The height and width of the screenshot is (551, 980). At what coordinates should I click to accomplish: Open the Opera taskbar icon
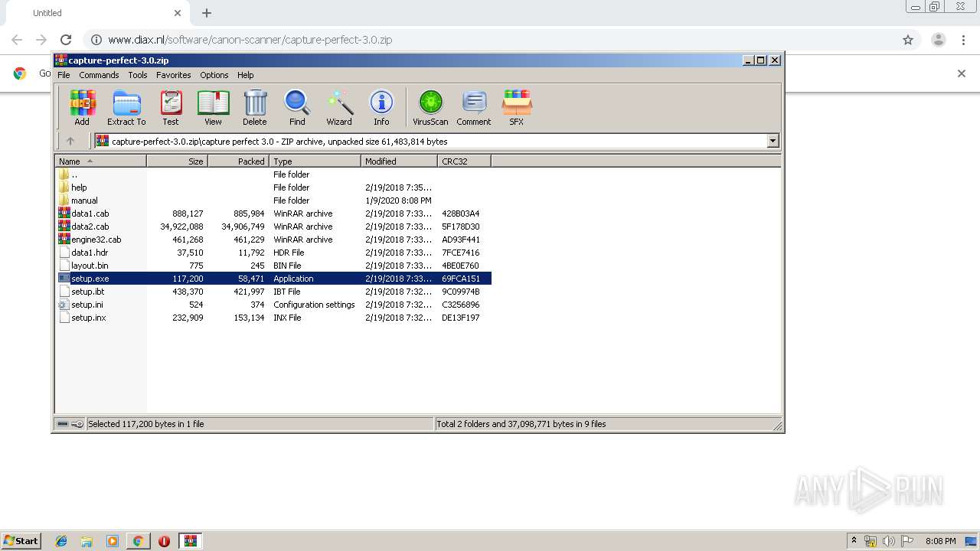(x=164, y=541)
